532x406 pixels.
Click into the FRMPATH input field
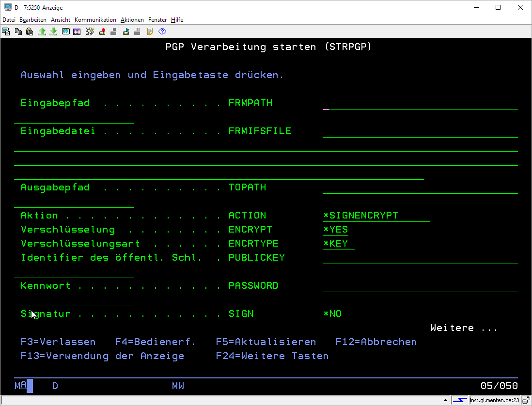pos(420,104)
